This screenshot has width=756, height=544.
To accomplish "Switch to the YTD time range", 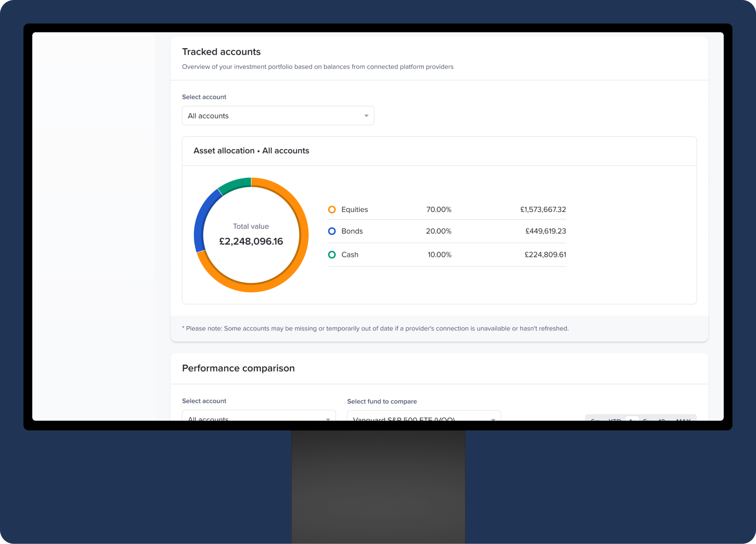I will click(614, 420).
